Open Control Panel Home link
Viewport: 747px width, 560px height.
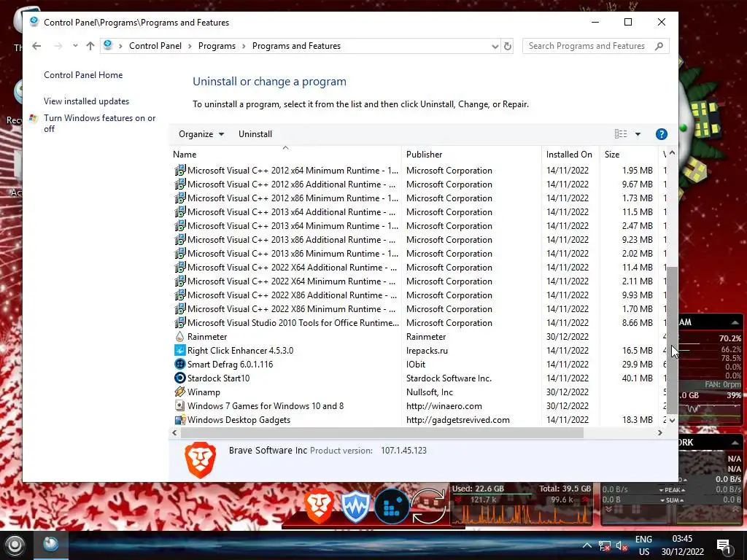click(83, 75)
